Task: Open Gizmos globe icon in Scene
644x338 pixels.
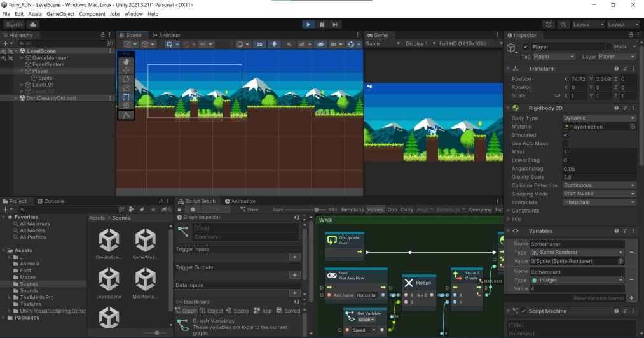Action: click(x=351, y=44)
